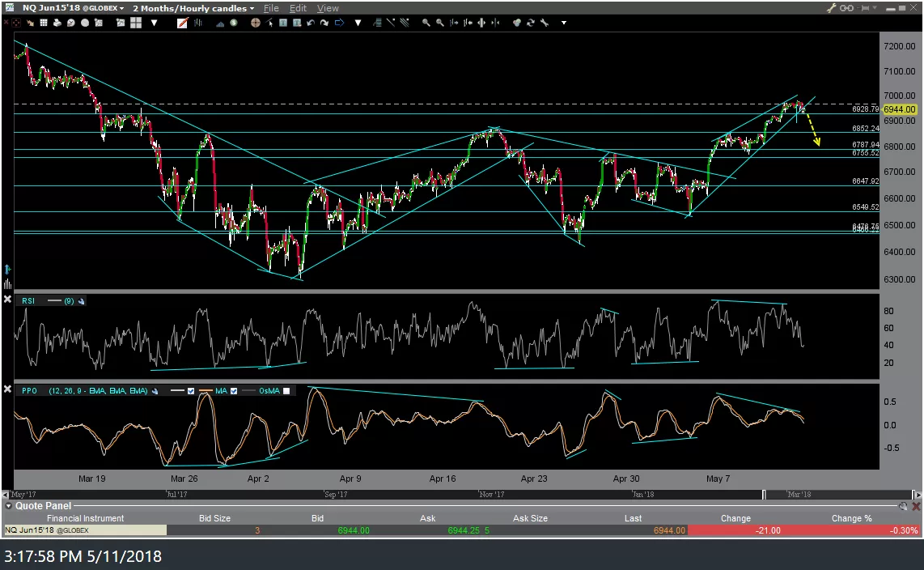Open the red pencil drawing tool
Viewport: 924px width, 570px height.
[183, 23]
